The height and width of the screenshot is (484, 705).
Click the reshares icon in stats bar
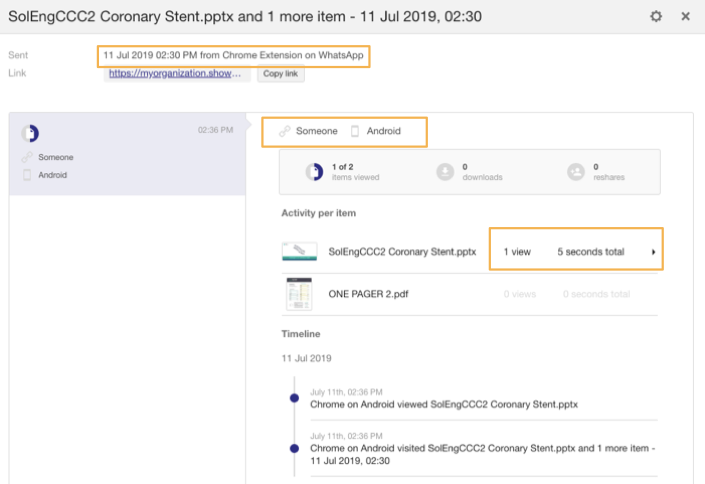pyautogui.click(x=575, y=172)
